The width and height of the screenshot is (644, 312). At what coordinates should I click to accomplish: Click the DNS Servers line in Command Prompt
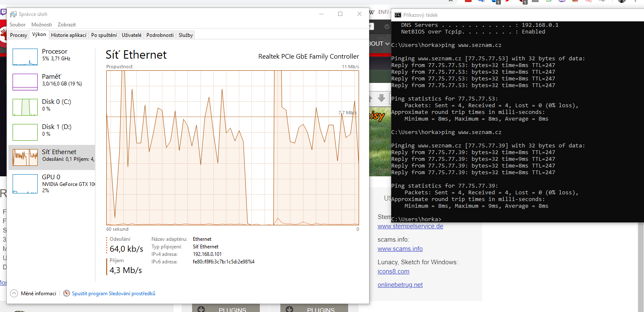coord(480,25)
